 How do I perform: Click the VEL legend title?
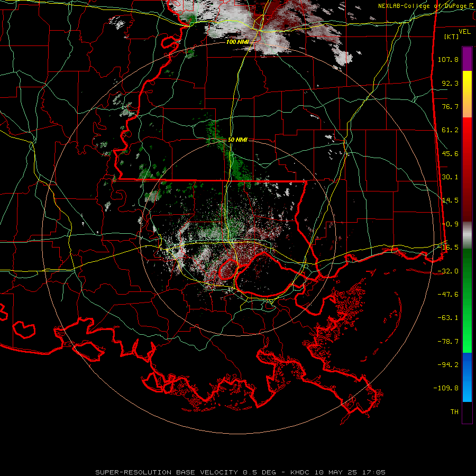pyautogui.click(x=464, y=32)
